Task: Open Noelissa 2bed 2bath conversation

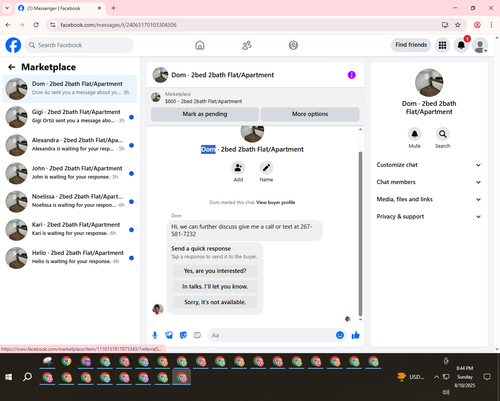Action: [69, 202]
